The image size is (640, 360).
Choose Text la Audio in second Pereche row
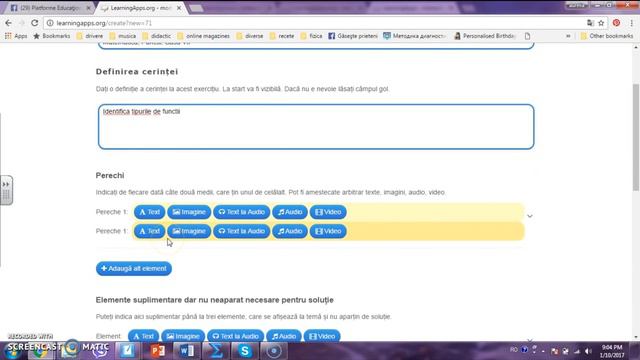[x=242, y=231]
